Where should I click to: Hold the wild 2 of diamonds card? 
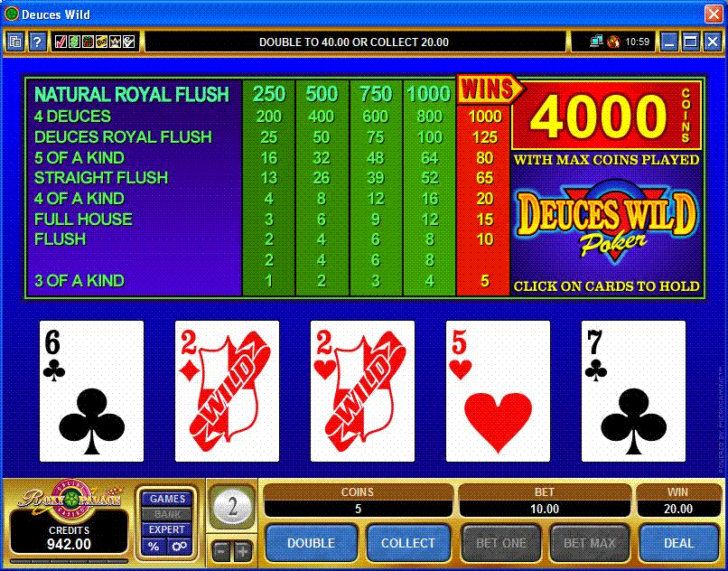coord(227,390)
